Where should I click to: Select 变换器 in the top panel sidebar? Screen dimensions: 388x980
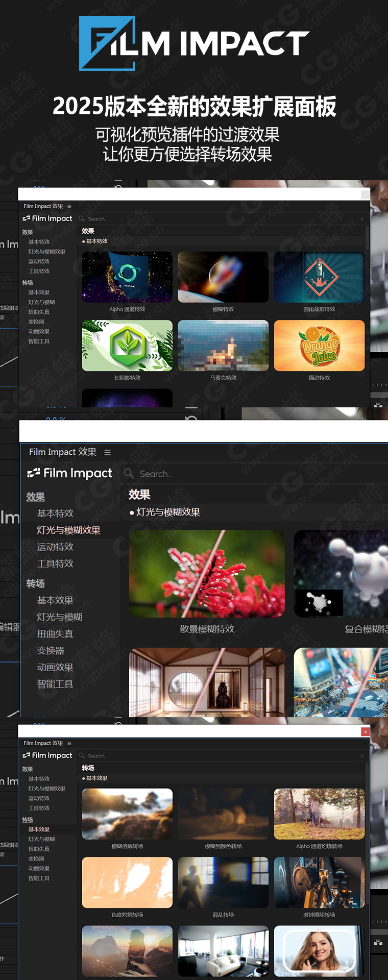click(36, 322)
